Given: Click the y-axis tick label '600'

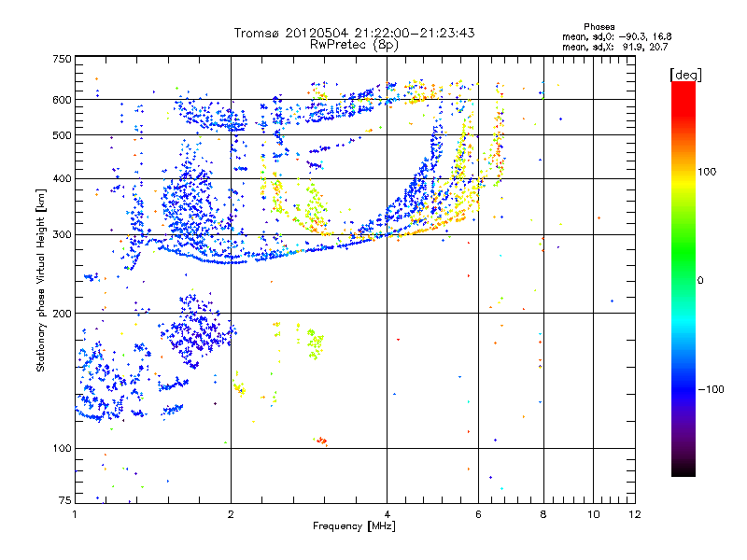Looking at the screenshot, I should [x=63, y=100].
